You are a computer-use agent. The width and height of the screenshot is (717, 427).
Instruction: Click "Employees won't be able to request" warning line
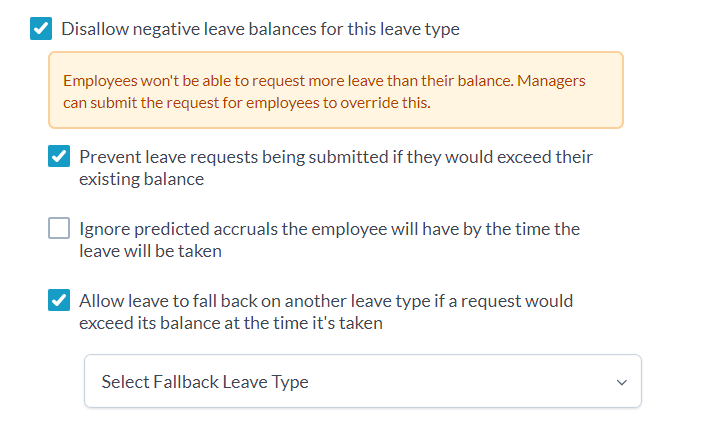point(324,81)
